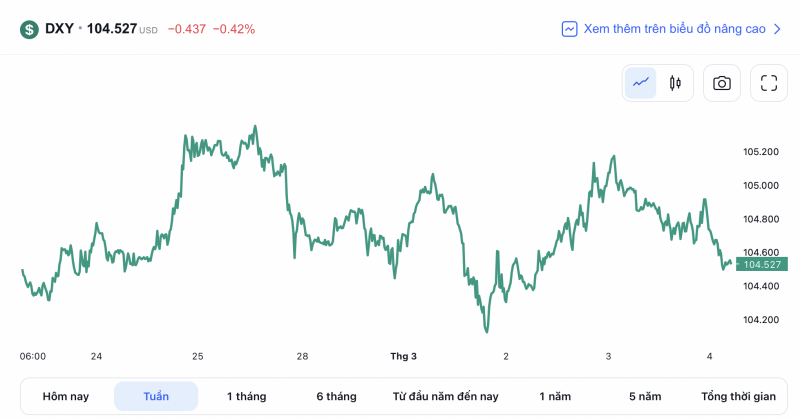Click the chevron next to advanced chart link

click(777, 29)
